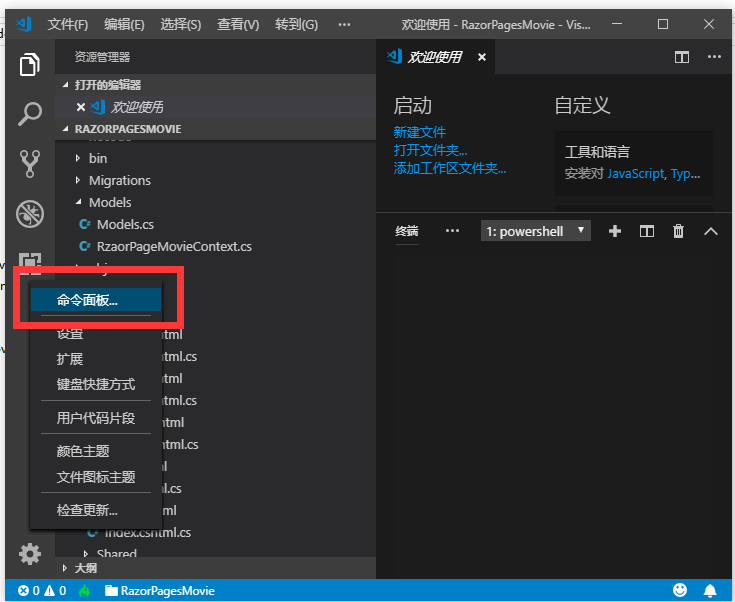Image resolution: width=735 pixels, height=602 pixels.
Task: Open the Source Control view
Action: point(30,164)
